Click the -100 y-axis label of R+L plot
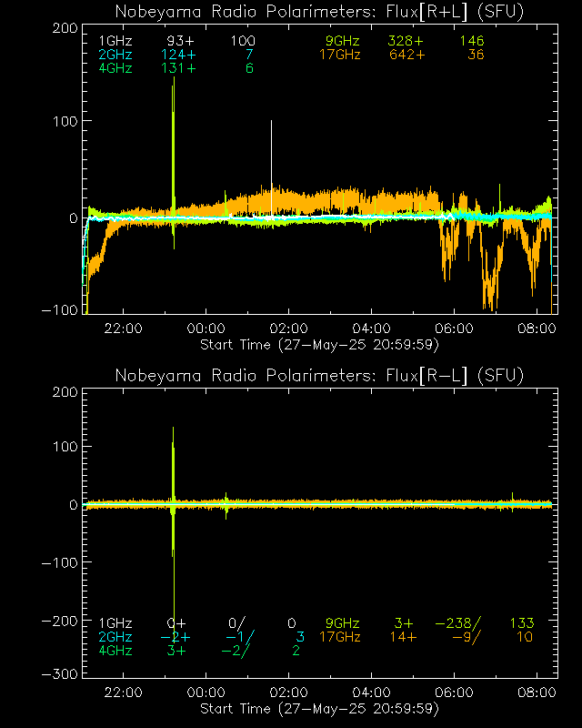The height and width of the screenshot is (728, 582). (60, 309)
